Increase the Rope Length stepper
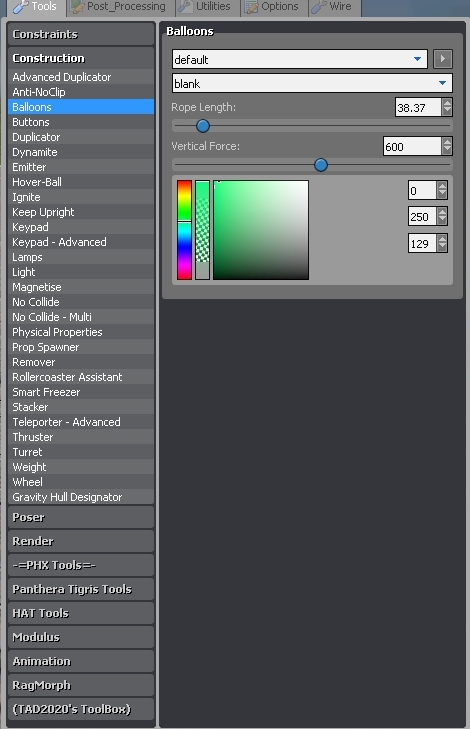Image resolution: width=470 pixels, height=729 pixels. click(x=447, y=103)
